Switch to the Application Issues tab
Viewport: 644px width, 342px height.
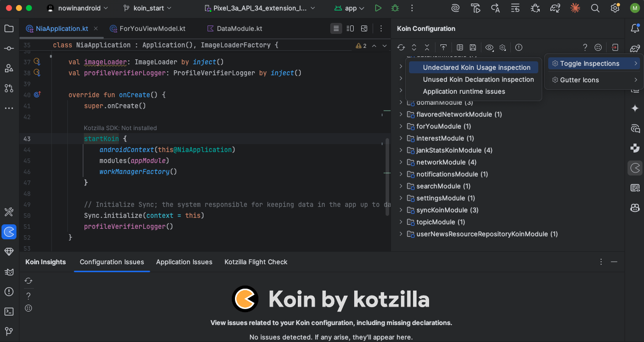point(184,262)
